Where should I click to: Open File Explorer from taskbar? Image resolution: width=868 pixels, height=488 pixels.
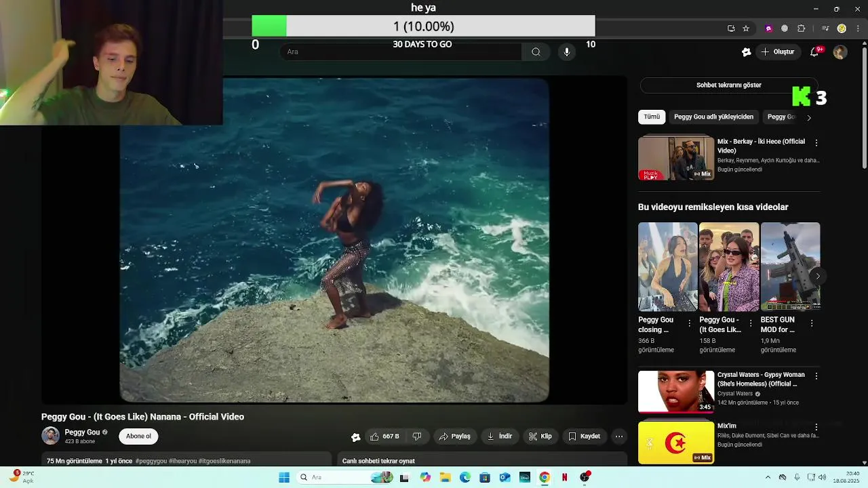[x=446, y=477]
